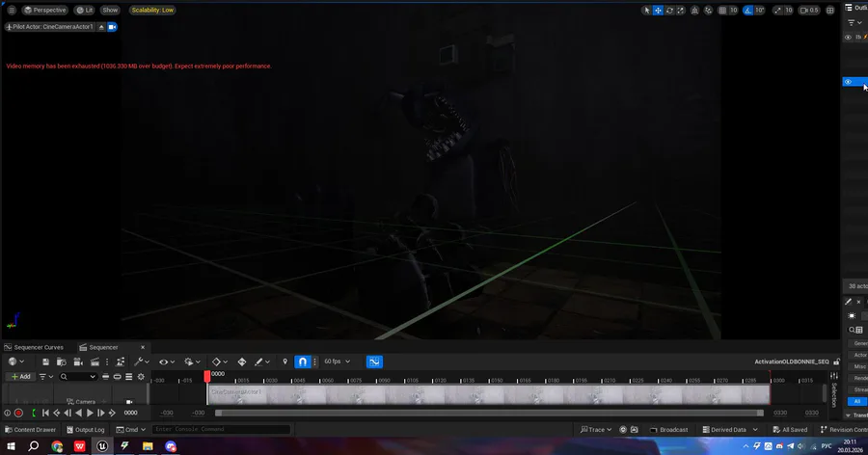The height and width of the screenshot is (455, 868).
Task: Open the Outliner filter options
Action: [x=854, y=23]
